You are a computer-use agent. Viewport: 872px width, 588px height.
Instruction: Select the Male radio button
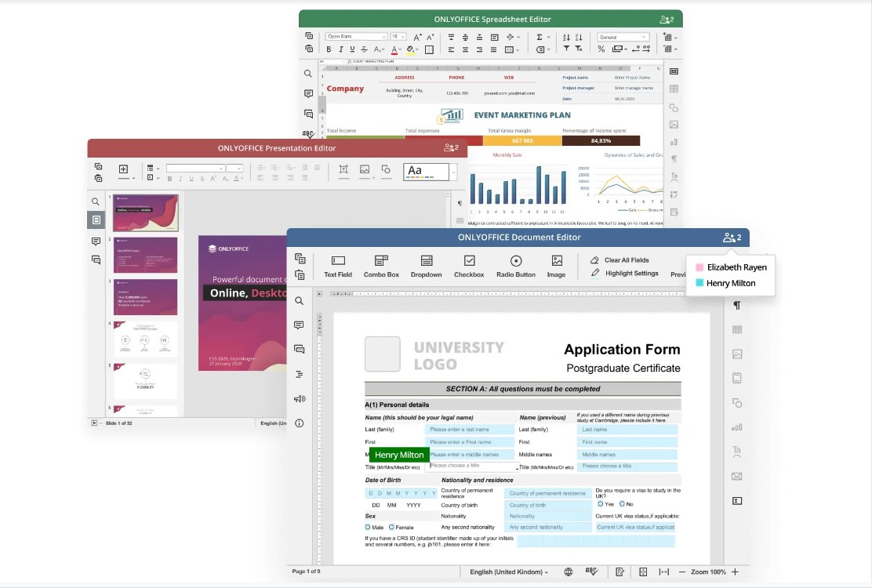point(368,527)
